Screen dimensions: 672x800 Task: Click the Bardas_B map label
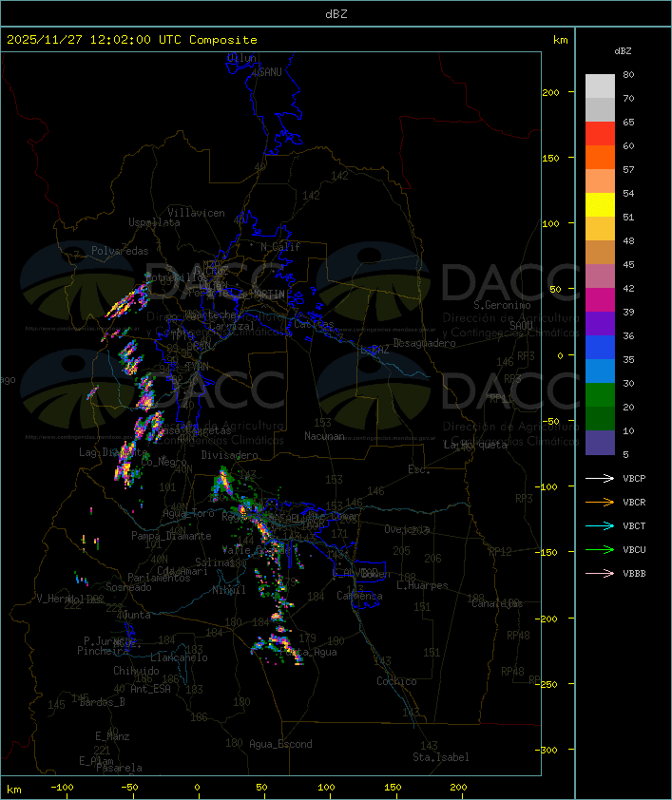[x=103, y=702]
